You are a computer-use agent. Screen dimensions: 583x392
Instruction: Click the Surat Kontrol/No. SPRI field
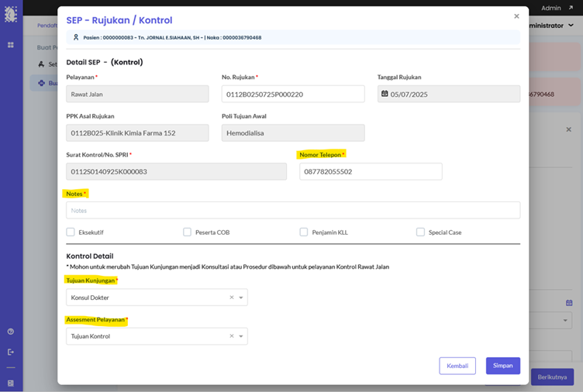point(176,172)
